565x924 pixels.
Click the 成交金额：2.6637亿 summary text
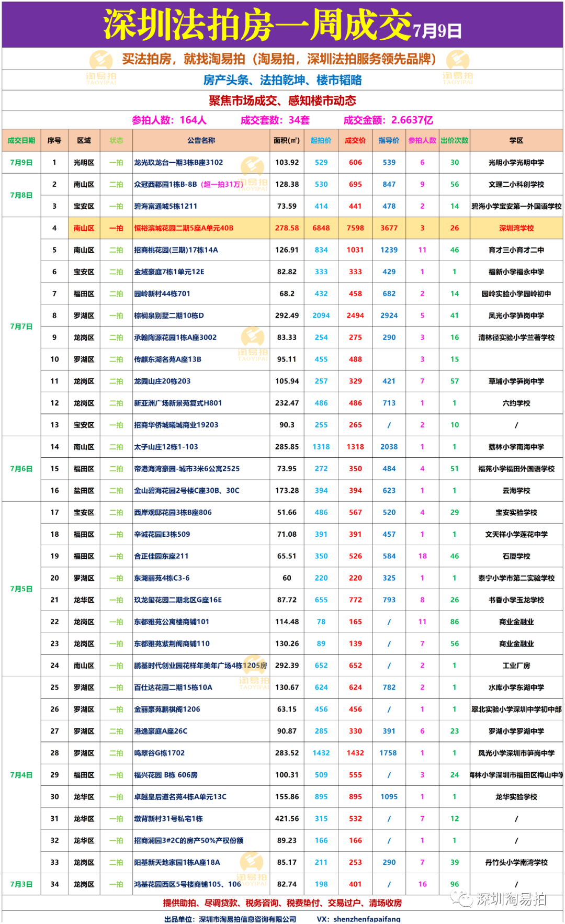point(388,120)
